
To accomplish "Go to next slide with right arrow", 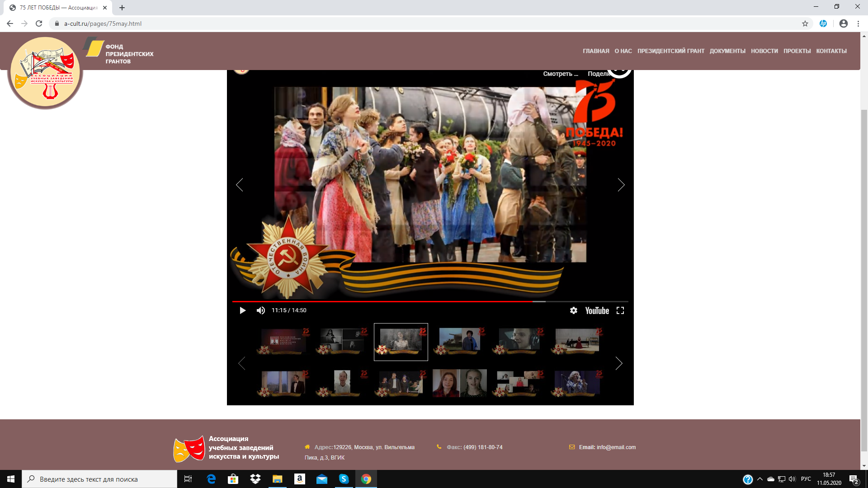I will [x=621, y=185].
